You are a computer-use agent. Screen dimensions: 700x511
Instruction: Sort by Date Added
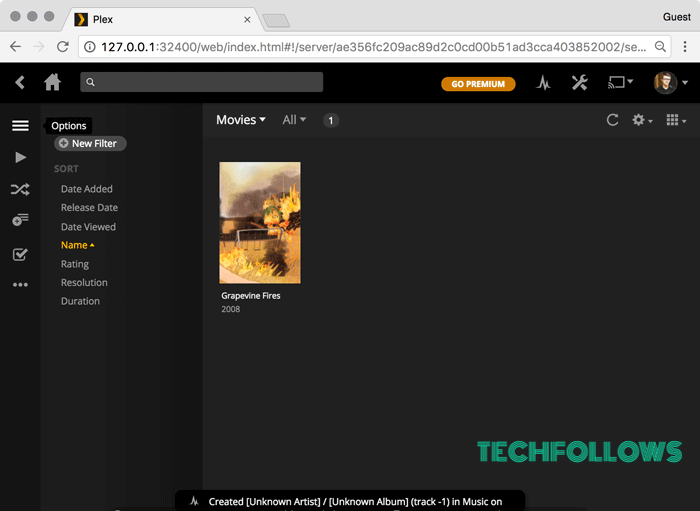pos(87,189)
